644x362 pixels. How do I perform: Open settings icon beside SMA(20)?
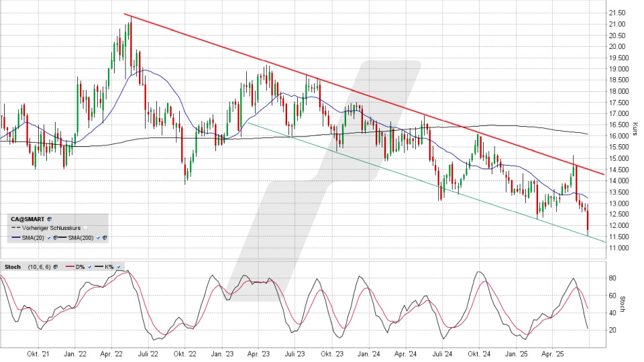[x=56, y=237]
